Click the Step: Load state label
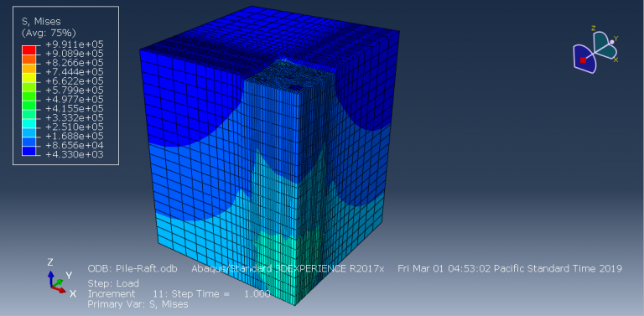 [113, 283]
